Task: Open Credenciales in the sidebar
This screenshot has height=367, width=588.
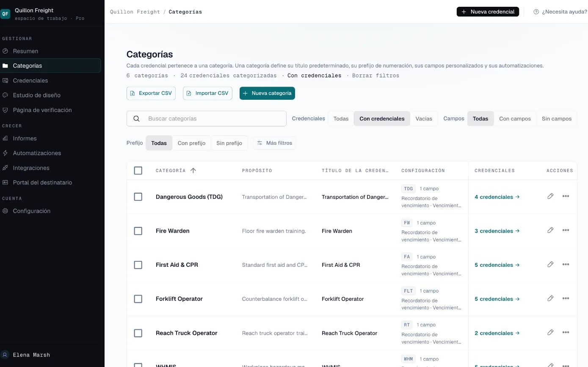Action: click(x=51, y=80)
